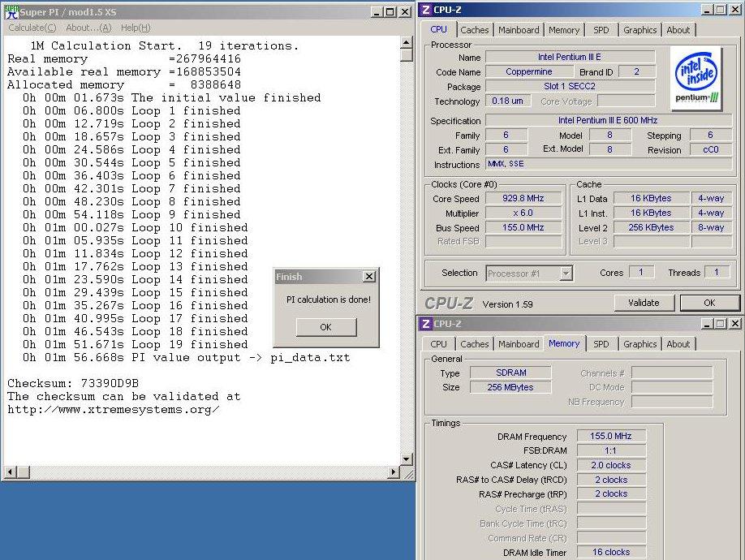Click the FSB:DRAM ratio value '1:1'
The image size is (745, 560).
tap(611, 450)
